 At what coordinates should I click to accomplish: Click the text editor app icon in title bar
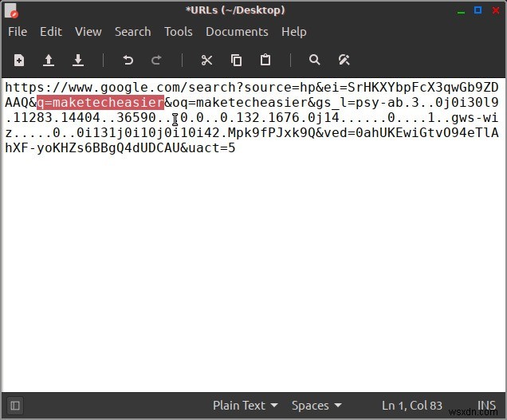click(12, 10)
